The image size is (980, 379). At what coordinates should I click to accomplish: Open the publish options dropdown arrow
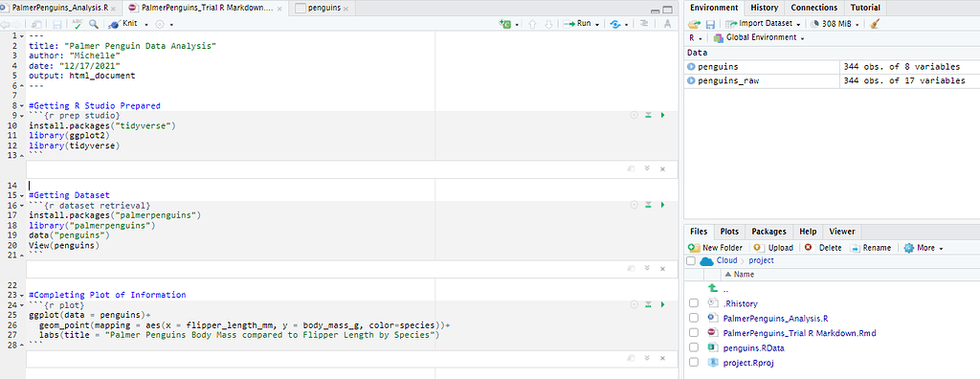click(626, 24)
